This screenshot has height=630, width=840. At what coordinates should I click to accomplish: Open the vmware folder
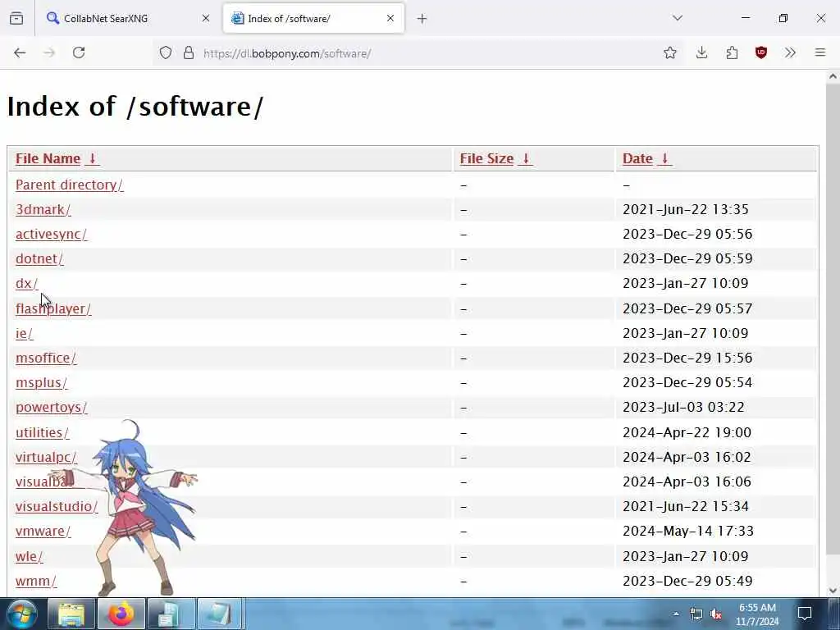pyautogui.click(x=43, y=531)
